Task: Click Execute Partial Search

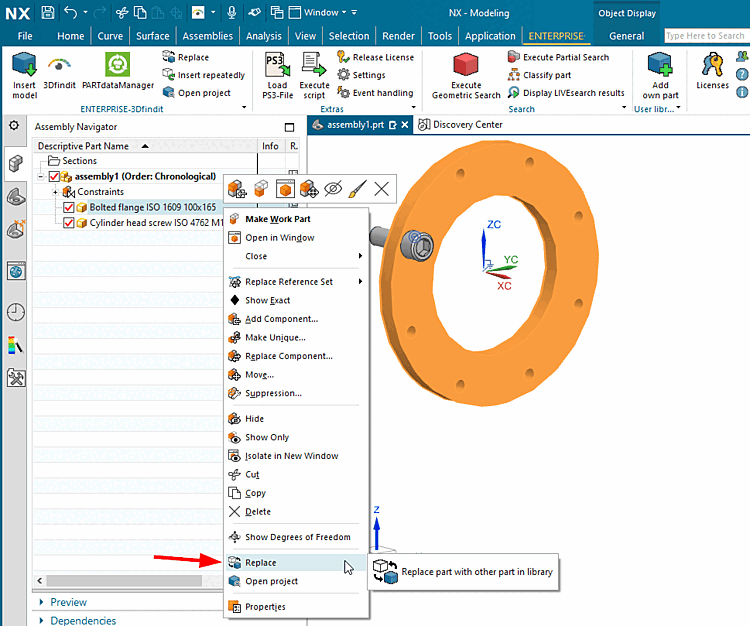Action: 558,57
